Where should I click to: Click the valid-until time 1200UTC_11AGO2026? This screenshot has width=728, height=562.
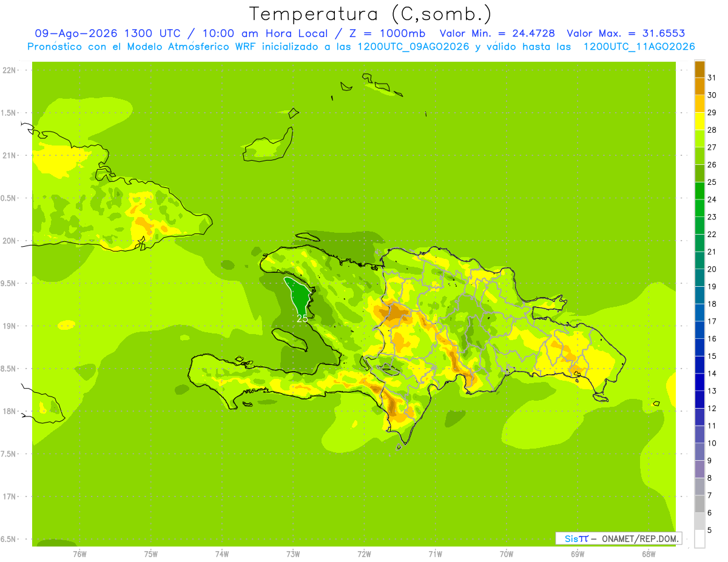639,47
